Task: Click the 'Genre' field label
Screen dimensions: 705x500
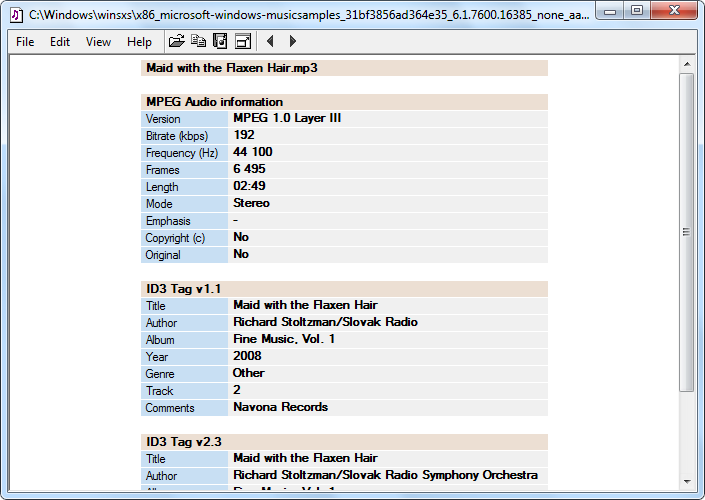Action: 160,374
